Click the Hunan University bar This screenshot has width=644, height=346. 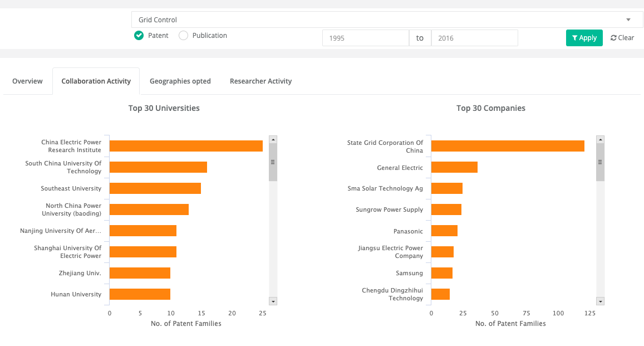click(140, 294)
